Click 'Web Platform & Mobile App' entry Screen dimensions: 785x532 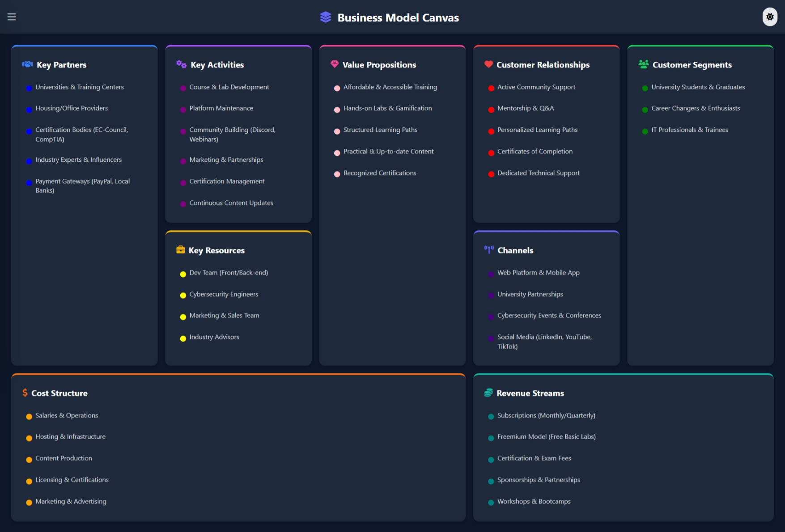coord(538,273)
